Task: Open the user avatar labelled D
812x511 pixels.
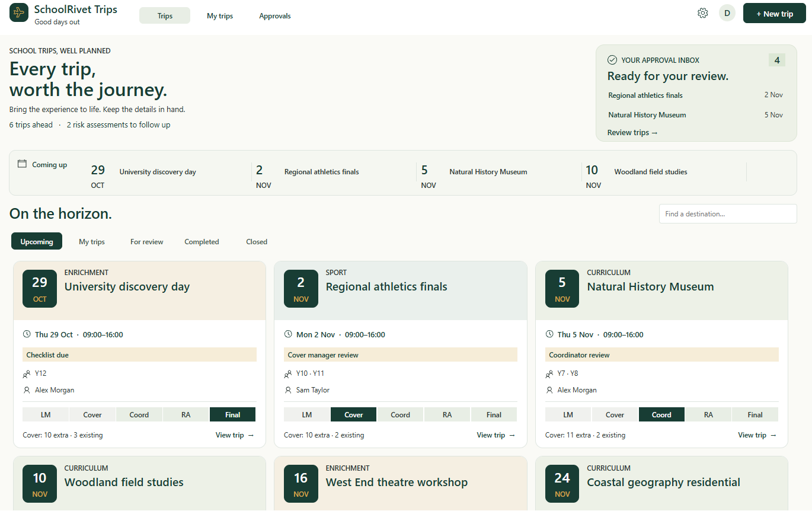Action: (x=727, y=13)
